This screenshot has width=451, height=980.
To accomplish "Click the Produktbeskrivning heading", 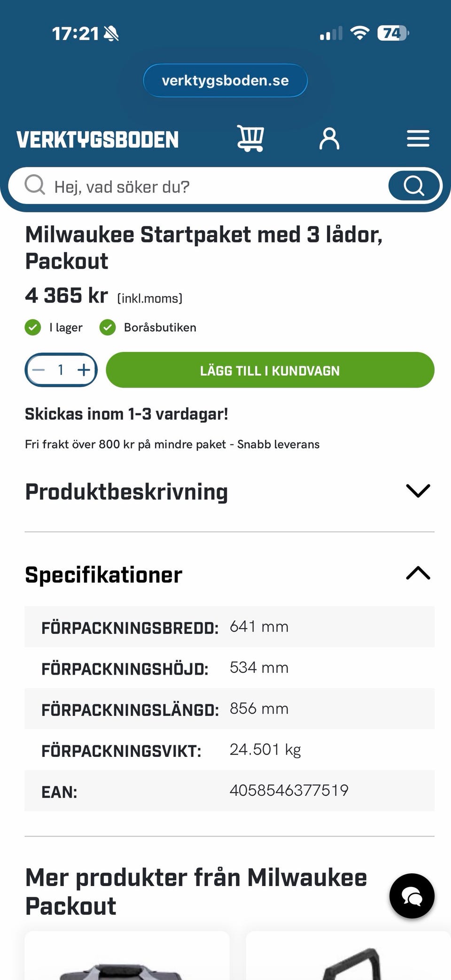I will pyautogui.click(x=126, y=492).
